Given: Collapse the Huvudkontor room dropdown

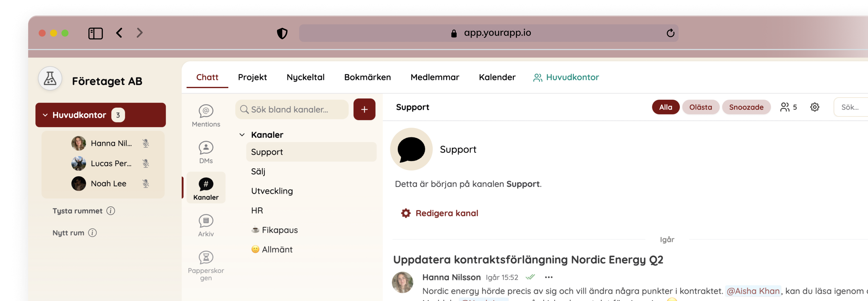Looking at the screenshot, I should [45, 115].
